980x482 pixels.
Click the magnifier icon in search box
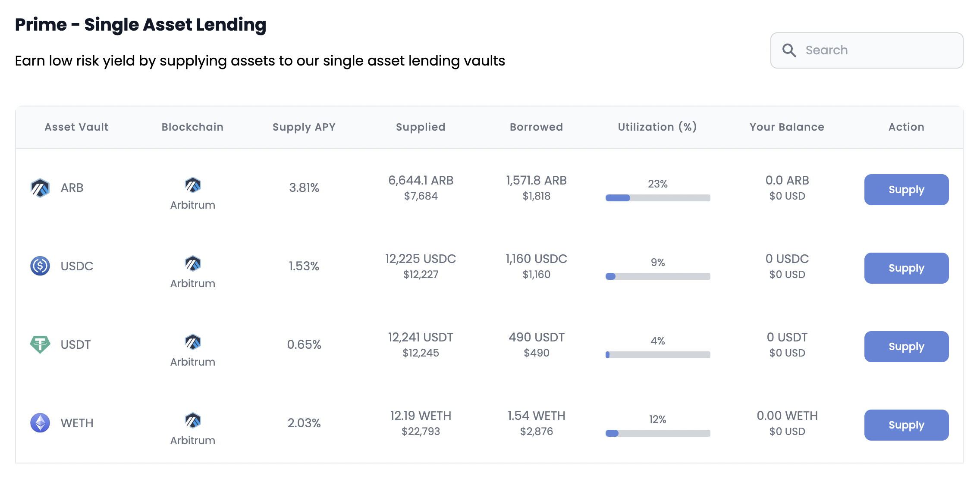click(789, 50)
